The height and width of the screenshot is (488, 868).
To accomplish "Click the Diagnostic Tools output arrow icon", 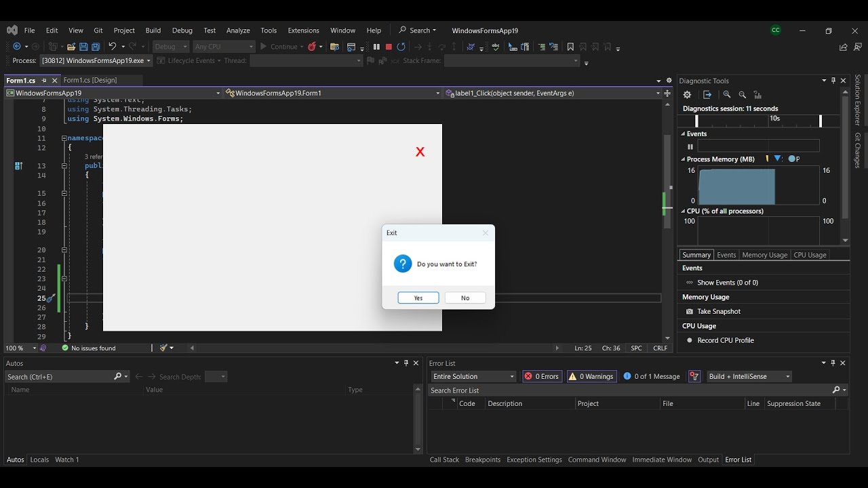I will coord(707,95).
